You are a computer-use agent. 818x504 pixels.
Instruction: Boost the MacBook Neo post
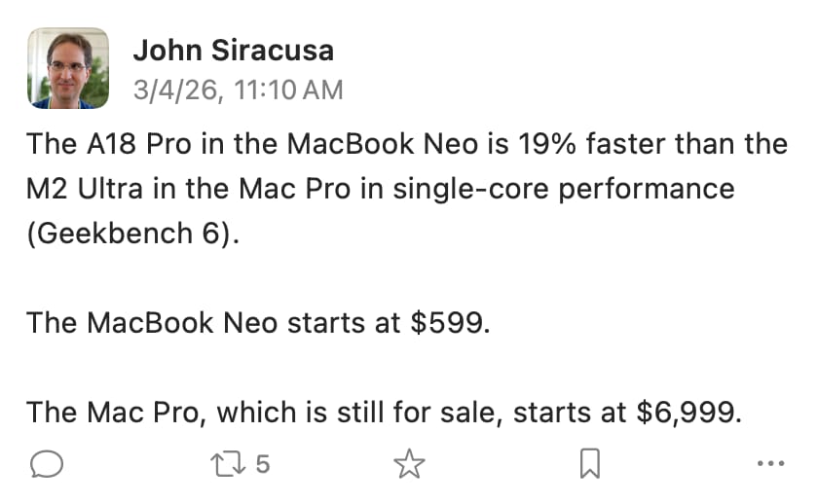[225, 465]
